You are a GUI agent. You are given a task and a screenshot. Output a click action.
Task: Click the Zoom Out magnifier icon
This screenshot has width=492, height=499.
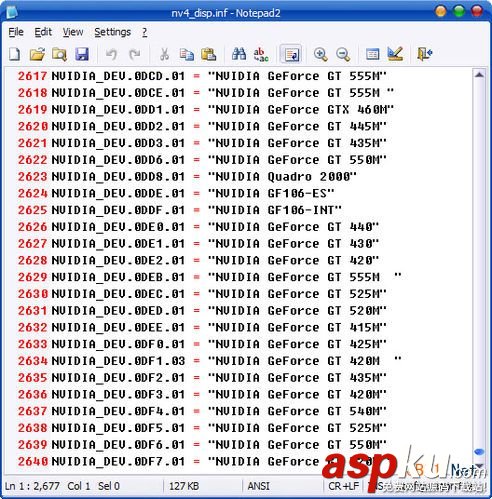[x=343, y=54]
